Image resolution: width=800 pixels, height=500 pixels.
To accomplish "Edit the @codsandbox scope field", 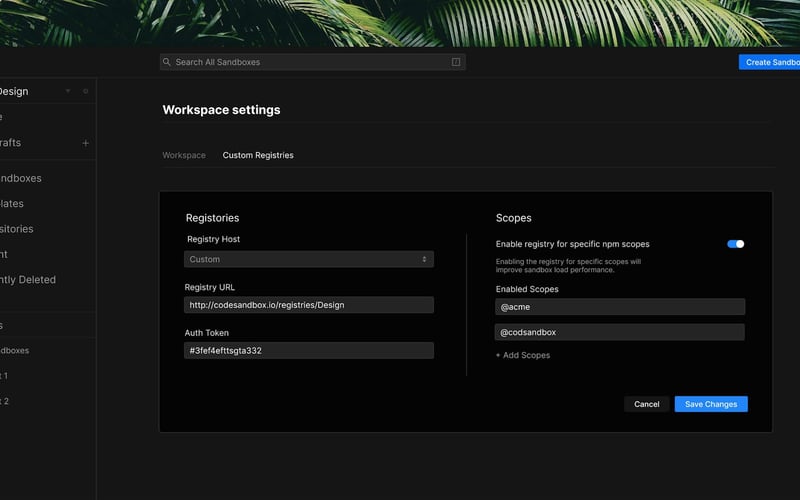I will [620, 332].
